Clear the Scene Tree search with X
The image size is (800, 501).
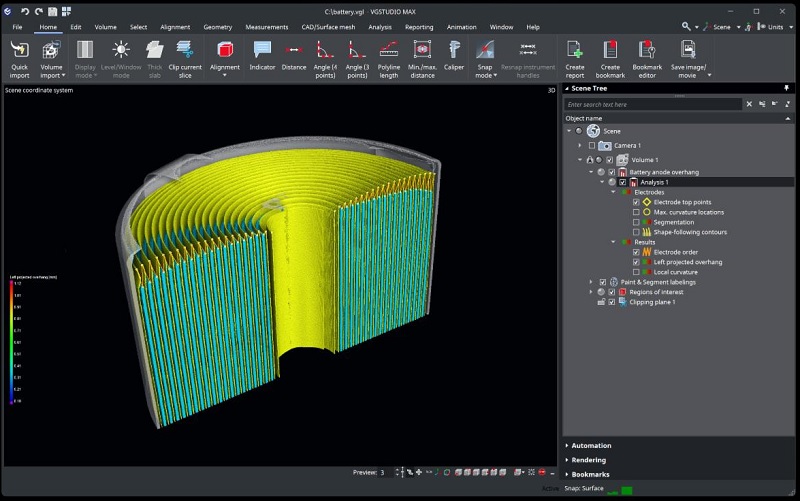(x=749, y=104)
